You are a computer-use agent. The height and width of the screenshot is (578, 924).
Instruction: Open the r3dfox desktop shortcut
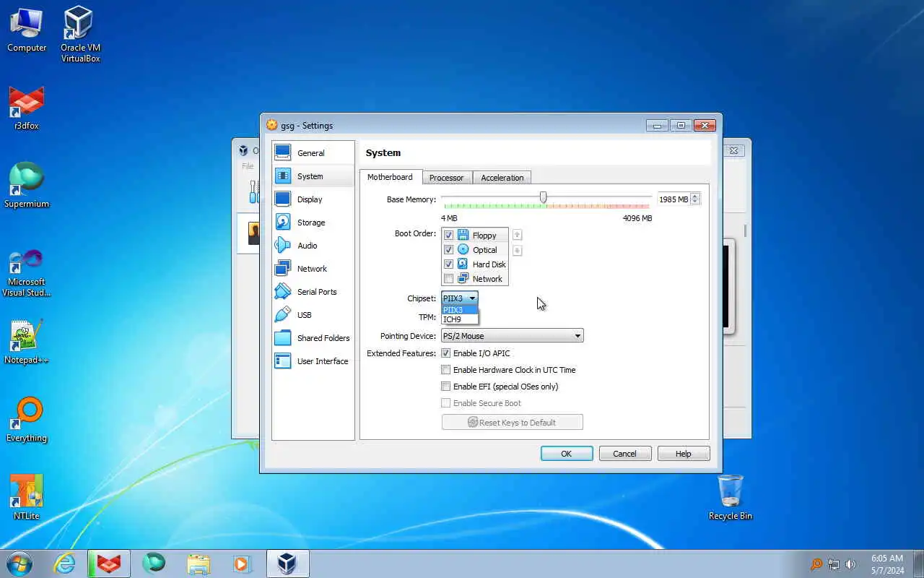point(27,108)
